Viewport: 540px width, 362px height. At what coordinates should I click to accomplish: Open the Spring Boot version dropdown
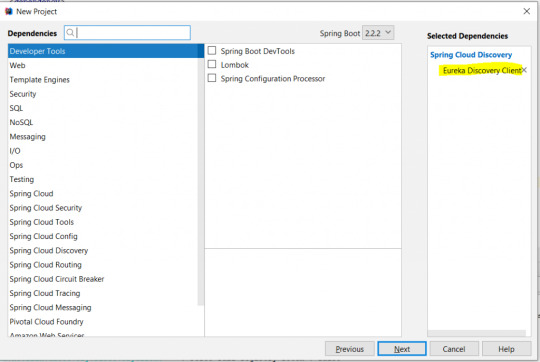pyautogui.click(x=378, y=33)
